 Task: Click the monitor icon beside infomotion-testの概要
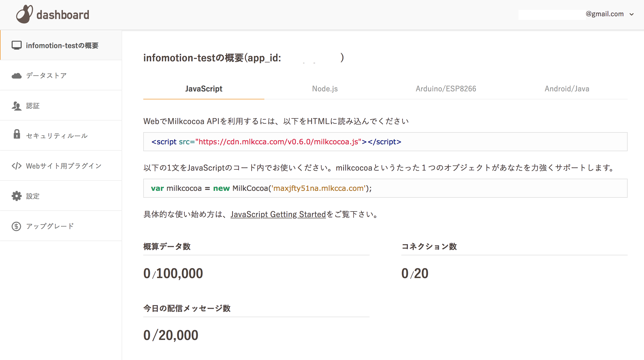click(17, 45)
